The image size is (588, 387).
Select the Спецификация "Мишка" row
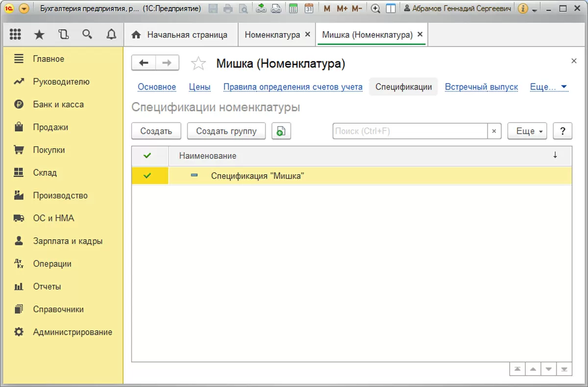[257, 176]
